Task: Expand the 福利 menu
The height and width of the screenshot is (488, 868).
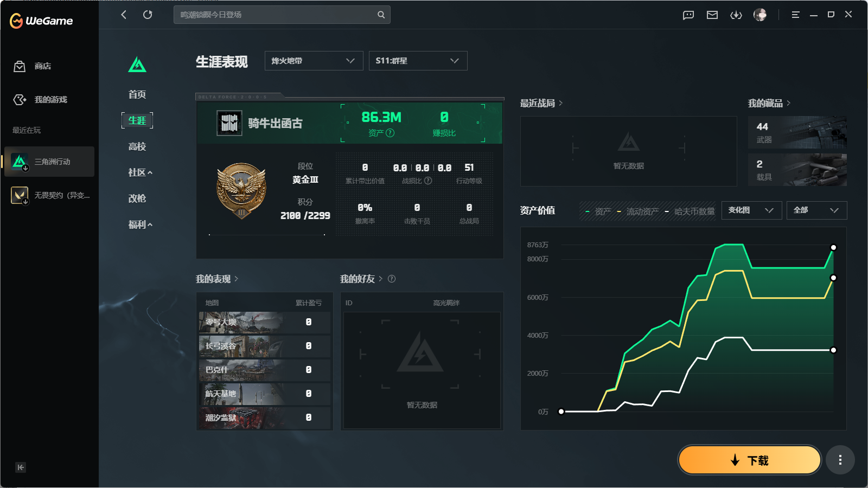Action: [140, 224]
